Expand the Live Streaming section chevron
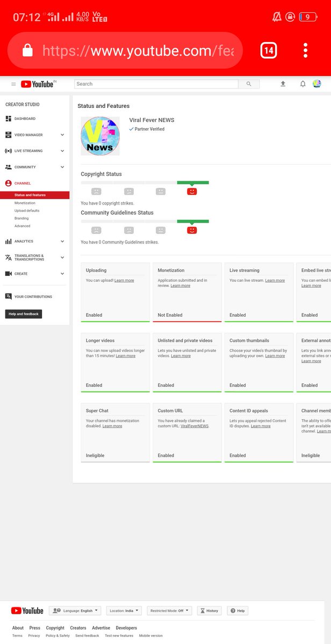The image size is (331, 644). 62,151
